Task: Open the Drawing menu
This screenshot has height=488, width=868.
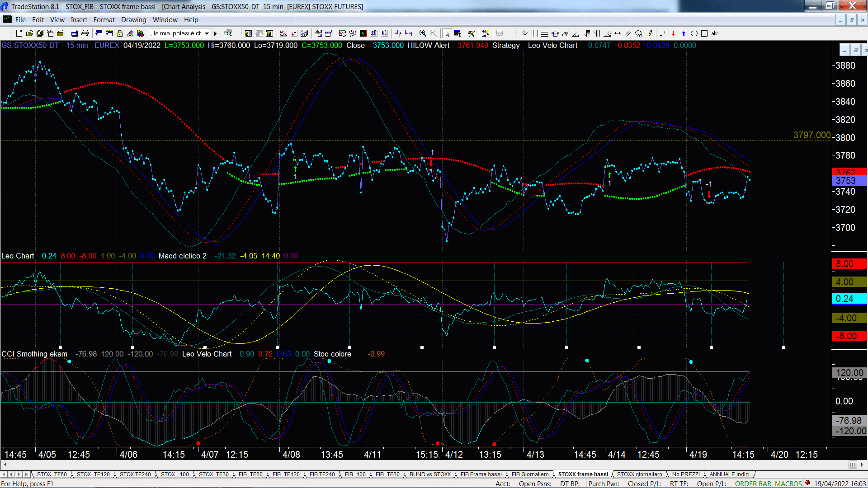Action: click(133, 20)
